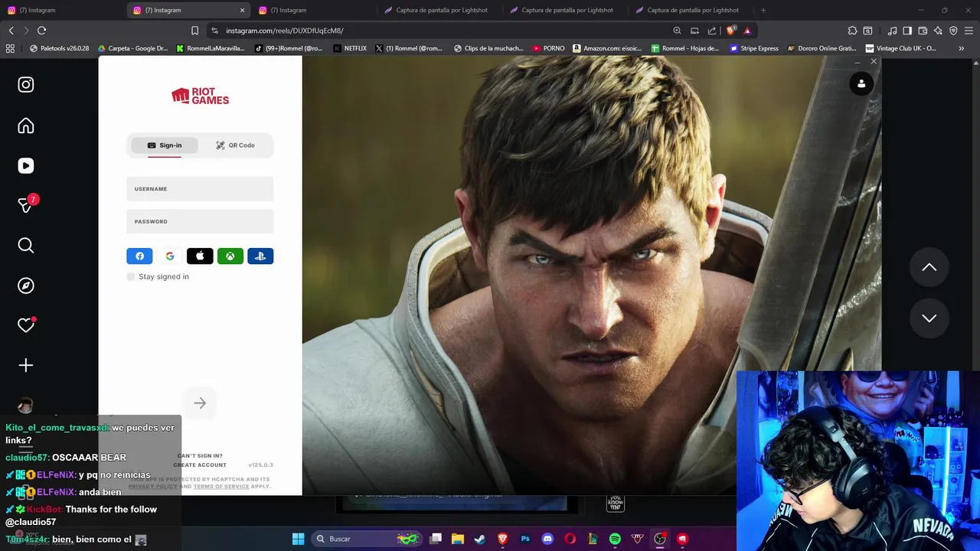The width and height of the screenshot is (980, 551).
Task: Reload the page
Action: (x=41, y=31)
